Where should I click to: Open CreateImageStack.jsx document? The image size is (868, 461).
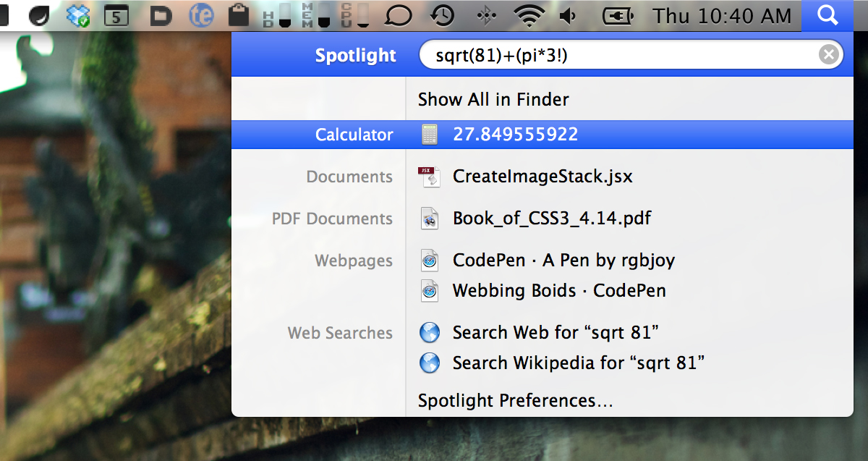point(542,177)
